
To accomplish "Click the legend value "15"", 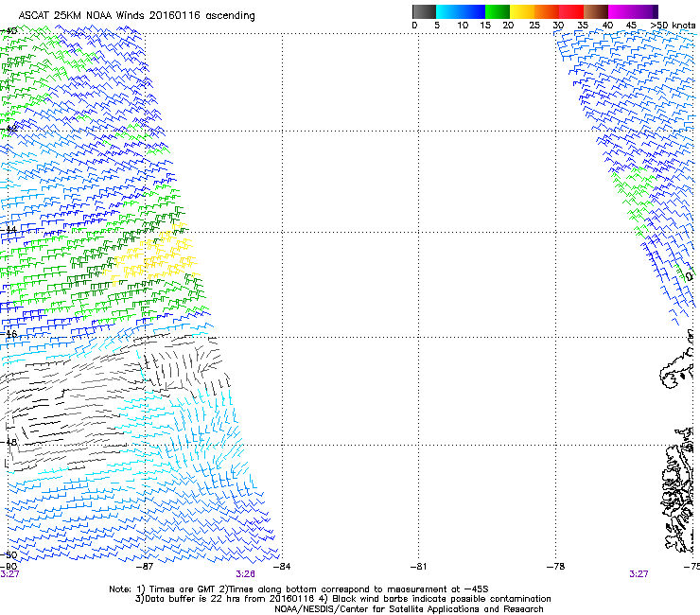I will (x=485, y=25).
